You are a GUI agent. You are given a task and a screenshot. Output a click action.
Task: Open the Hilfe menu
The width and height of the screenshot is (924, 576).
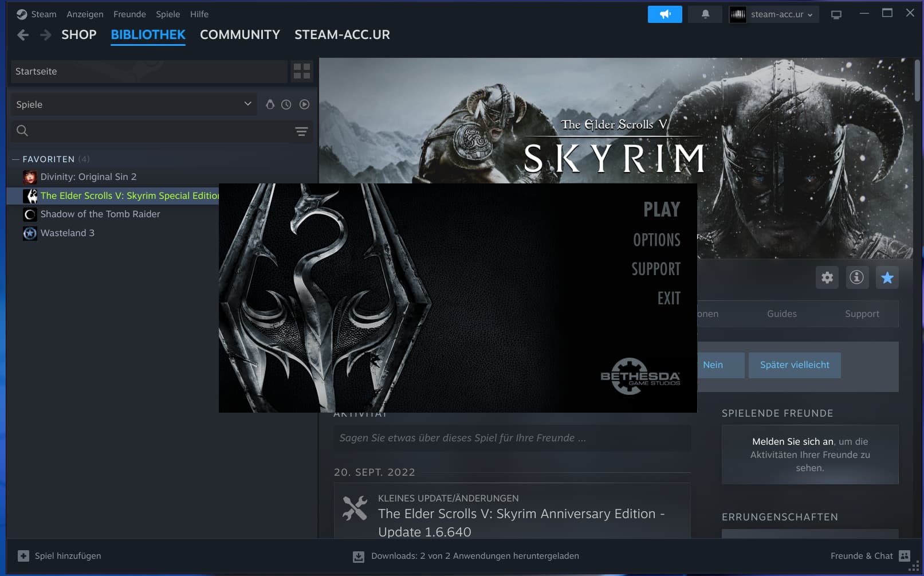tap(199, 14)
